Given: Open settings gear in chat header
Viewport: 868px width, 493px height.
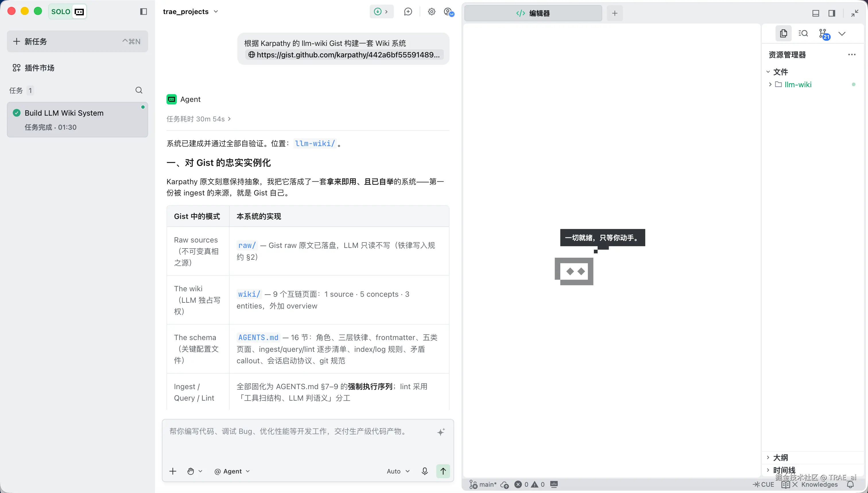Looking at the screenshot, I should [431, 11].
